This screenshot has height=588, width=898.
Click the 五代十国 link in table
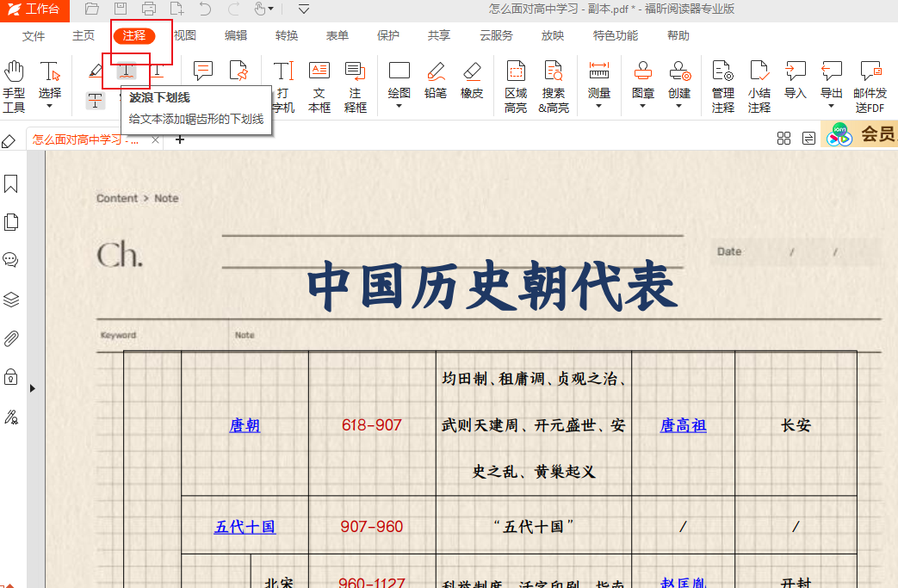(245, 527)
